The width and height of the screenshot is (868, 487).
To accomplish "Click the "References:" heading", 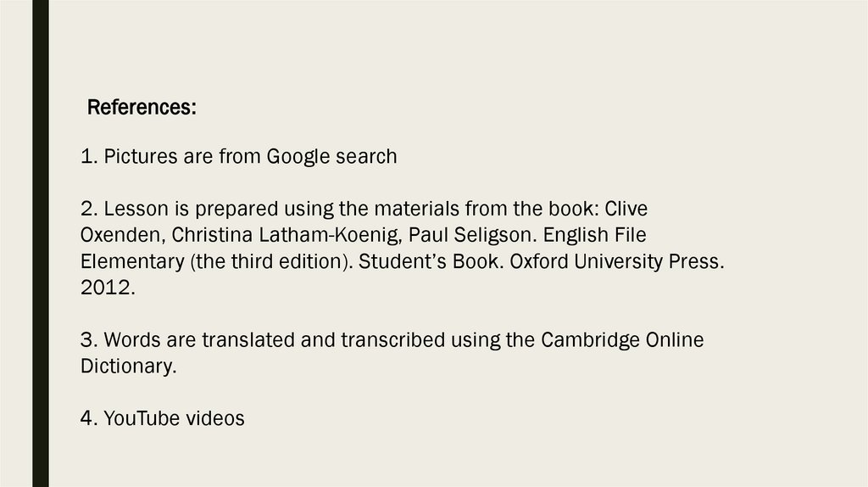I will pos(142,108).
